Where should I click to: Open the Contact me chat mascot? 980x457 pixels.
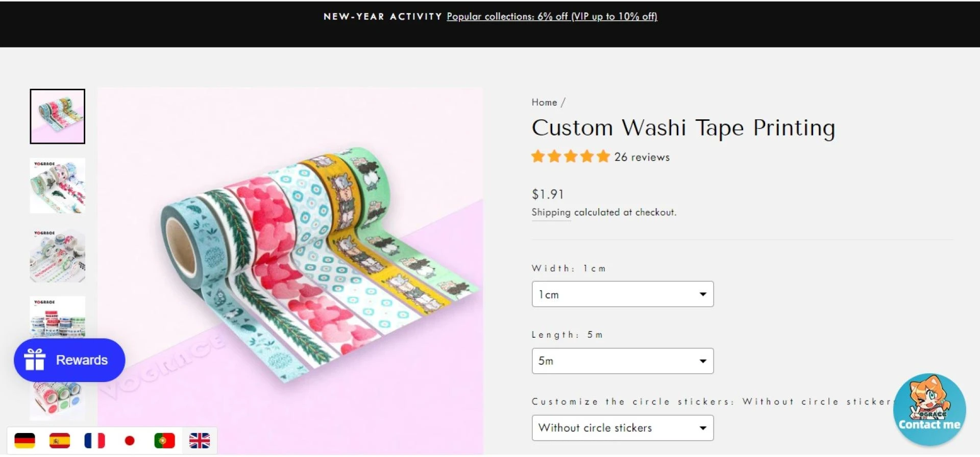(x=929, y=409)
